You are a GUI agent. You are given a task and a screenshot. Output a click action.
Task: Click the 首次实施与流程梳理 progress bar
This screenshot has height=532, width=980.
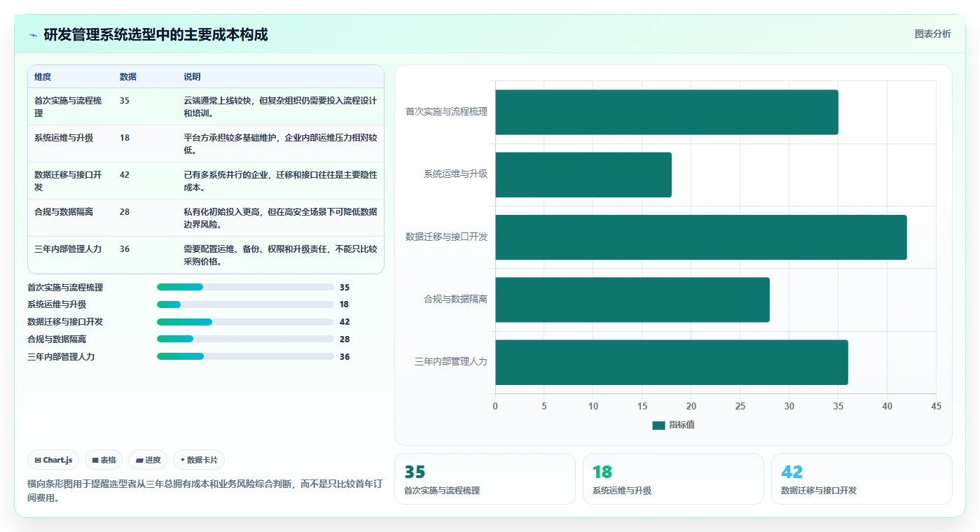coord(245,287)
